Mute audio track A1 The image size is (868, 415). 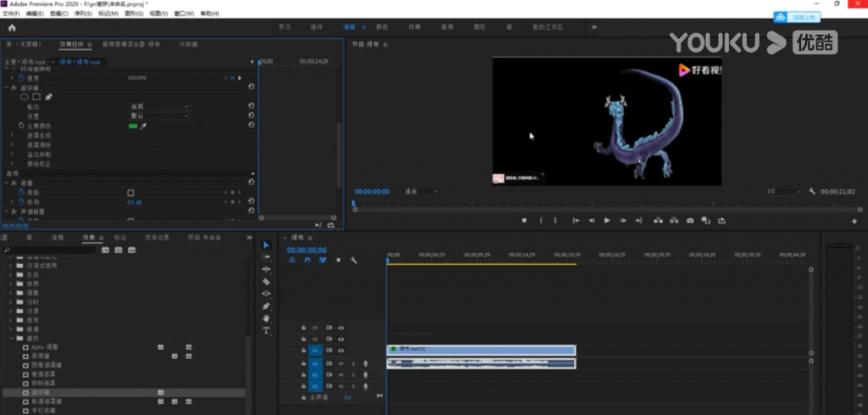tap(341, 364)
